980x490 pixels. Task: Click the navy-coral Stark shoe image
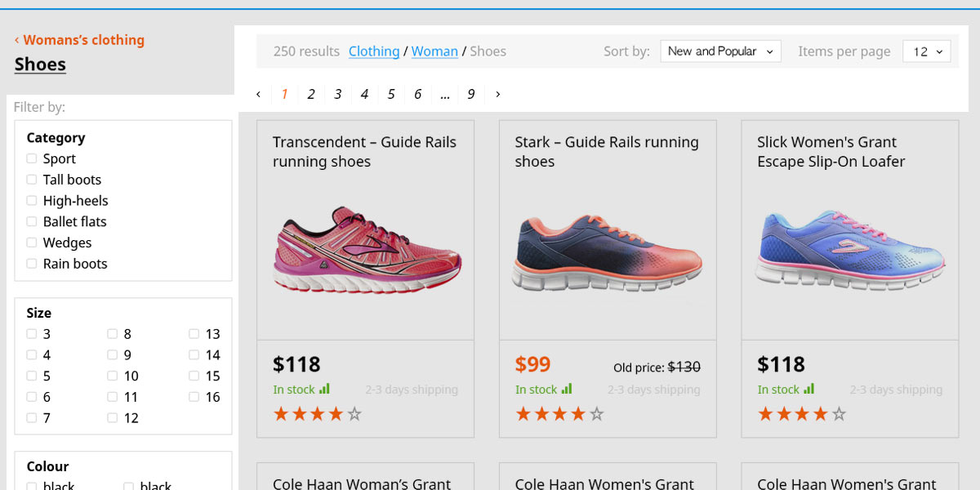pos(608,253)
